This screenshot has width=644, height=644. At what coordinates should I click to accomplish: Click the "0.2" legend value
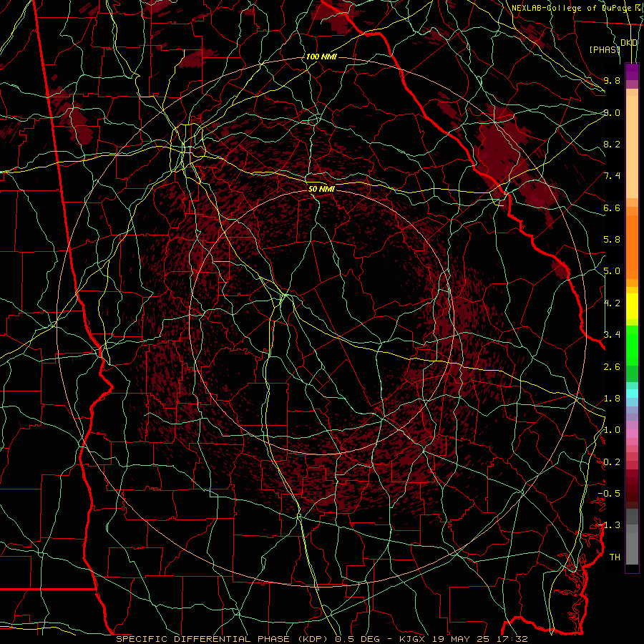click(612, 462)
